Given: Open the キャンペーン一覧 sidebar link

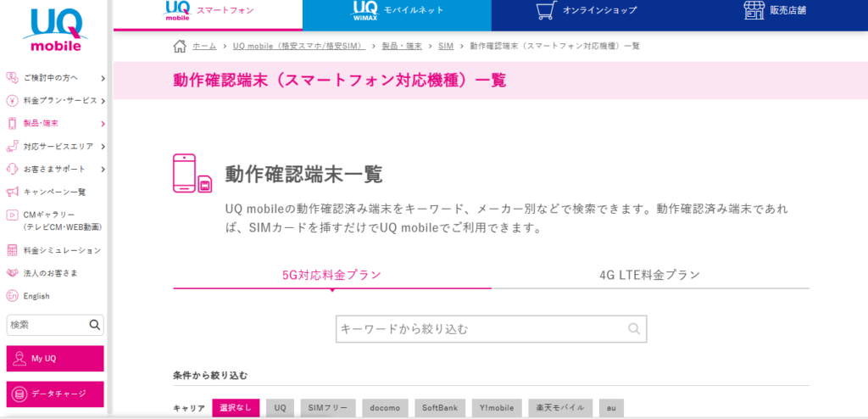Looking at the screenshot, I should [x=54, y=193].
